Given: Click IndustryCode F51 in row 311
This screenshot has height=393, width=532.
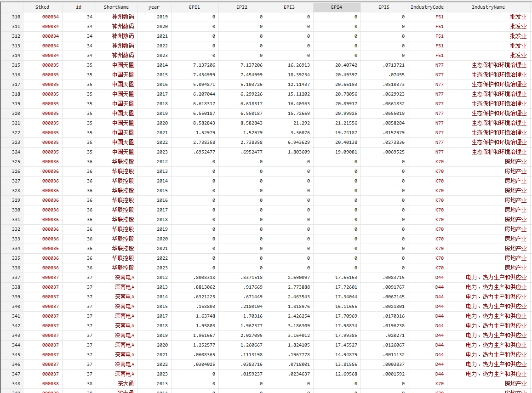Looking at the screenshot, I should click(x=440, y=27).
